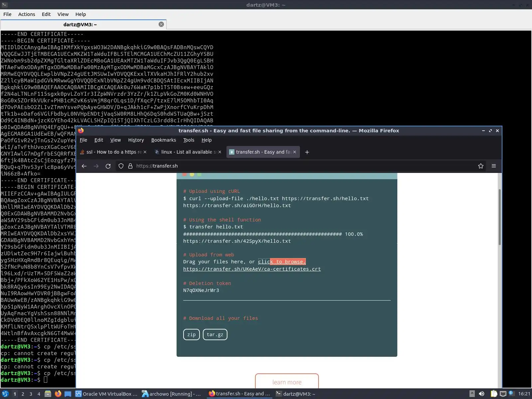Viewport: 532px width, 399px height.
Task: Select the dartz@VM3 terminal tab
Action: pyautogui.click(x=80, y=24)
